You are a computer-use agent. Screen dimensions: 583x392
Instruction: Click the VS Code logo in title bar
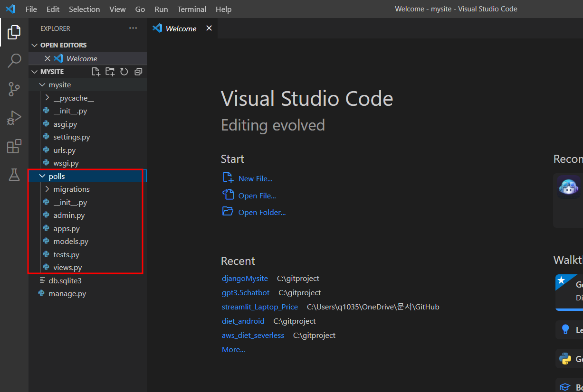[10, 9]
